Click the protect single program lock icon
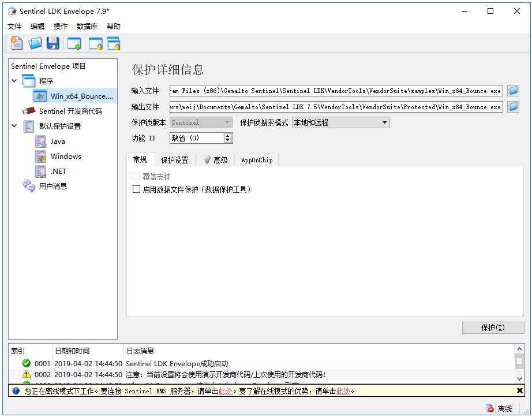 [95, 43]
